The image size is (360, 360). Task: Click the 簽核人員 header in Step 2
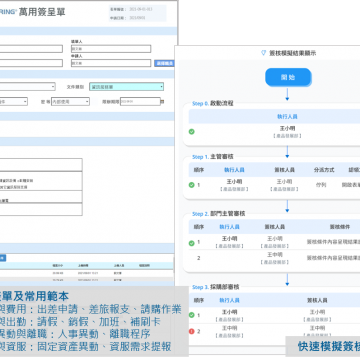click(x=275, y=227)
